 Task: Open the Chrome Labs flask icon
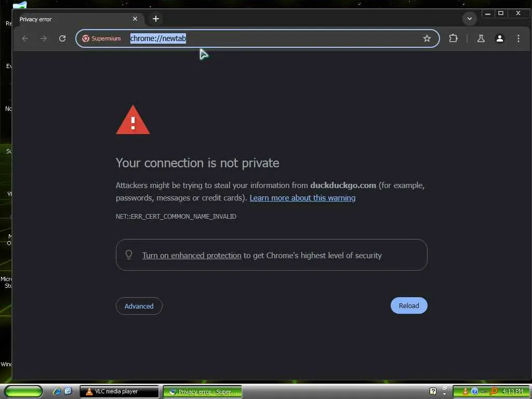click(x=481, y=38)
